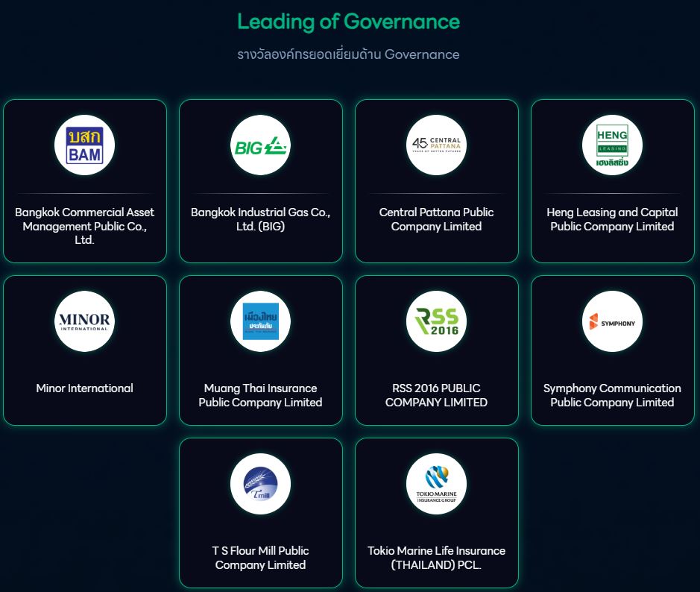Click Bangkok Industrial Gas Co. name text
The height and width of the screenshot is (592, 700).
coord(260,219)
